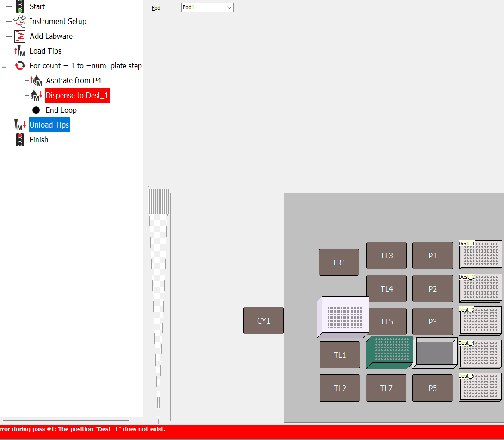Click the Add Labware icon
The width and height of the screenshot is (504, 440).
tap(19, 36)
